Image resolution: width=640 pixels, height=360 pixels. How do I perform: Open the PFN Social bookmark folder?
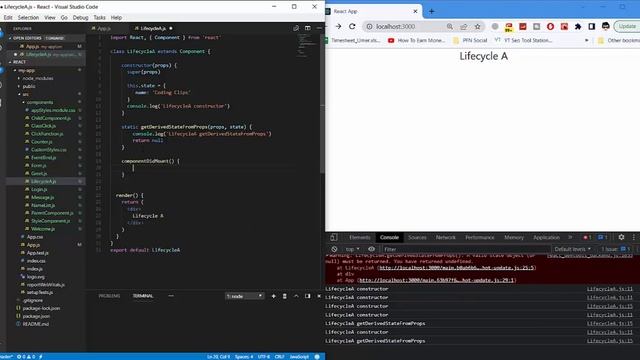click(470, 40)
